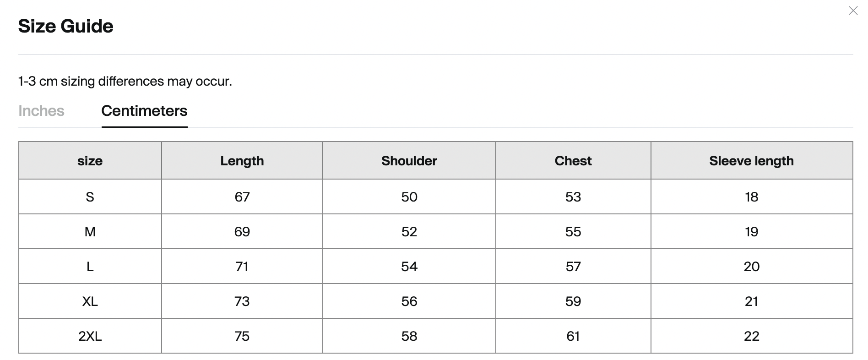Select the Centimeters tab
This screenshot has height=360, width=868.
click(x=144, y=111)
